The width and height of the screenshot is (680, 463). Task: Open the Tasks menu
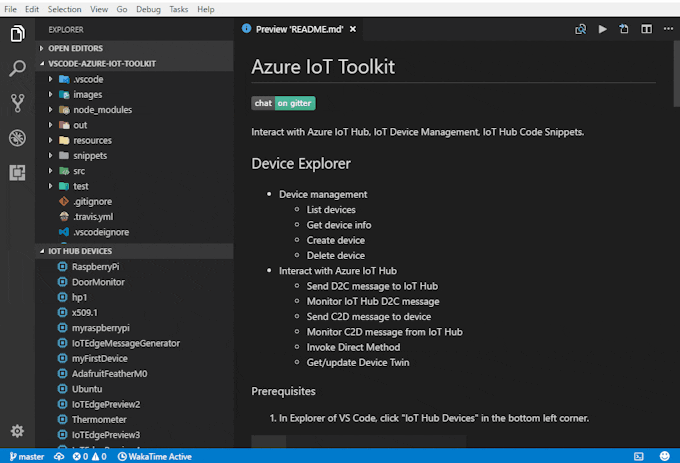point(179,9)
